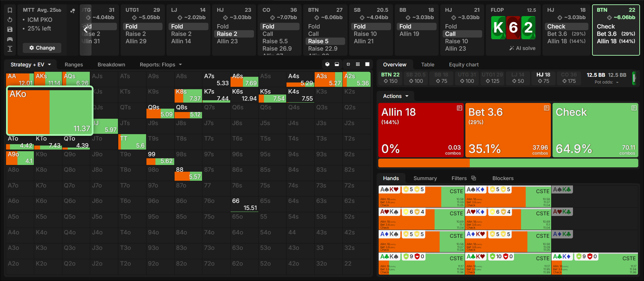Select the orange Bet 3.6 action card
Screen dimensions: 644x281
pos(508,130)
